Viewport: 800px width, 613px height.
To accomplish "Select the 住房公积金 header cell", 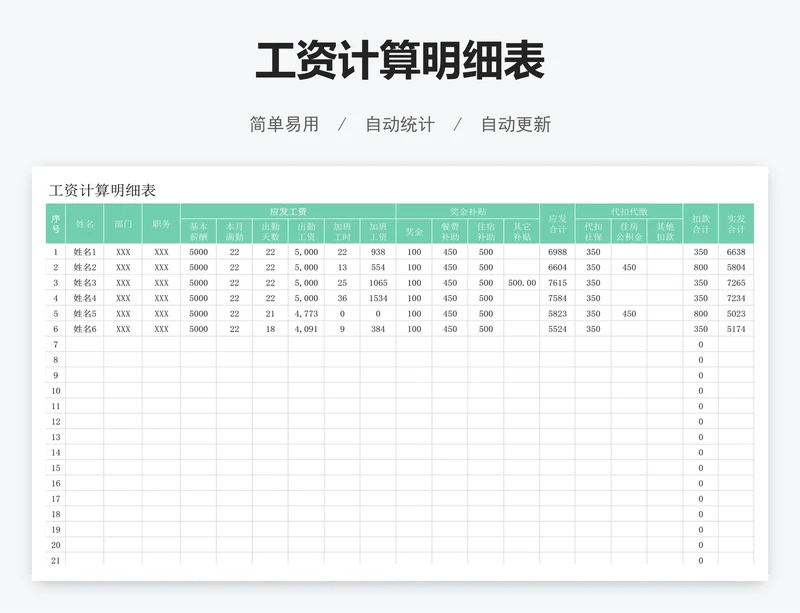I will [x=629, y=231].
